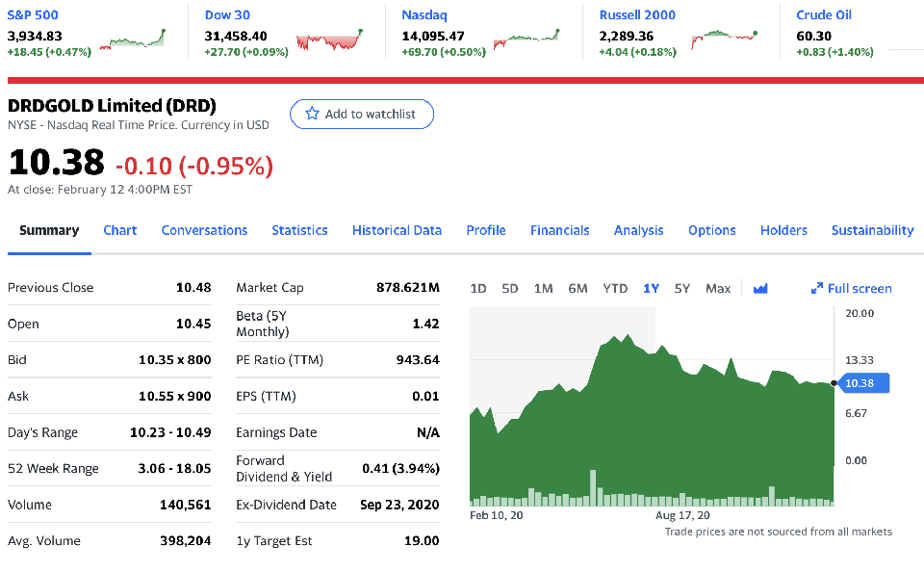Click the Dow 30 mini sparkline chart
The height and width of the screenshot is (572, 924).
pos(330,40)
